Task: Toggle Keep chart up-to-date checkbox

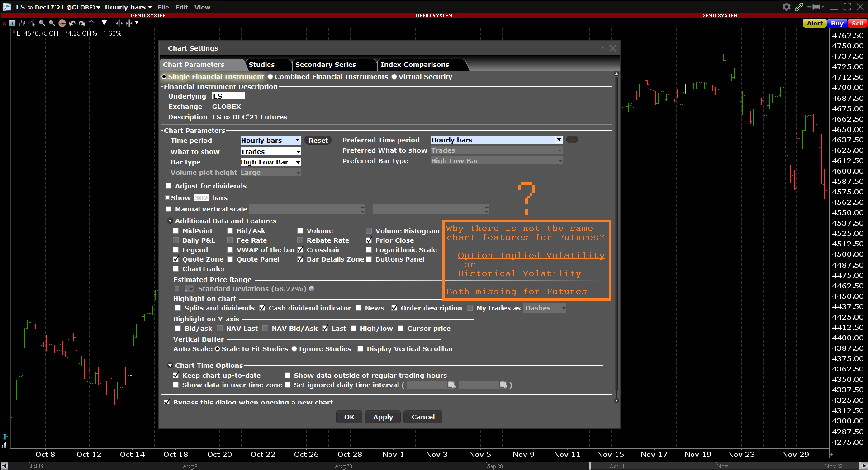Action: point(176,375)
